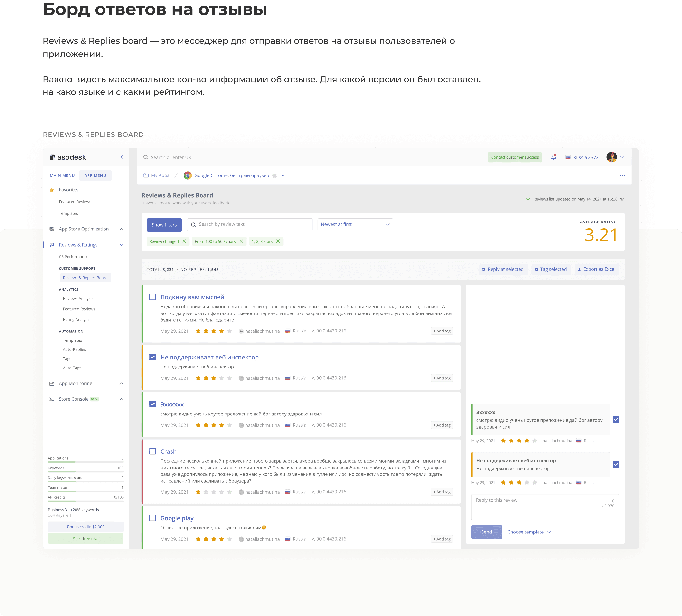The width and height of the screenshot is (682, 616).
Task: Collapse sidebar with the left chevron icon
Action: coord(122,157)
